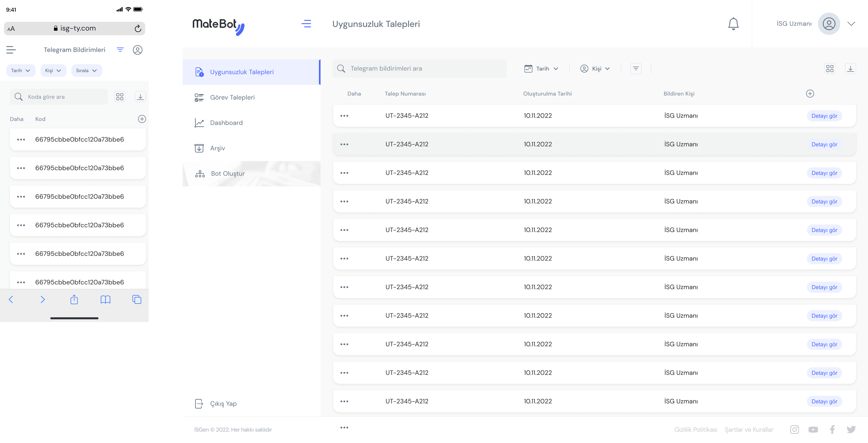Go to Dashboard in sidebar
868x443 pixels.
[226, 123]
